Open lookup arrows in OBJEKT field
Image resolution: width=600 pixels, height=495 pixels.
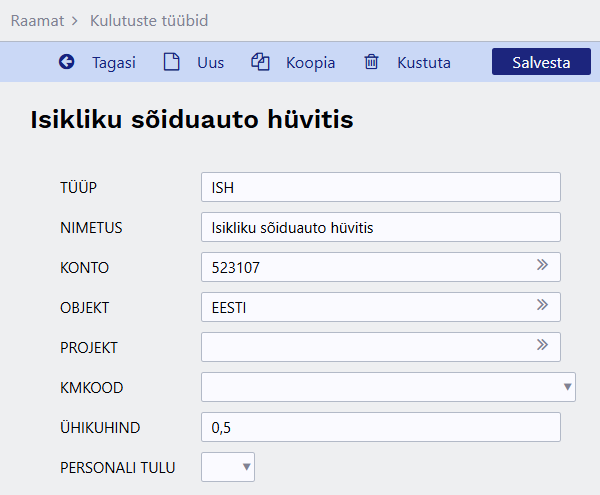(x=542, y=306)
